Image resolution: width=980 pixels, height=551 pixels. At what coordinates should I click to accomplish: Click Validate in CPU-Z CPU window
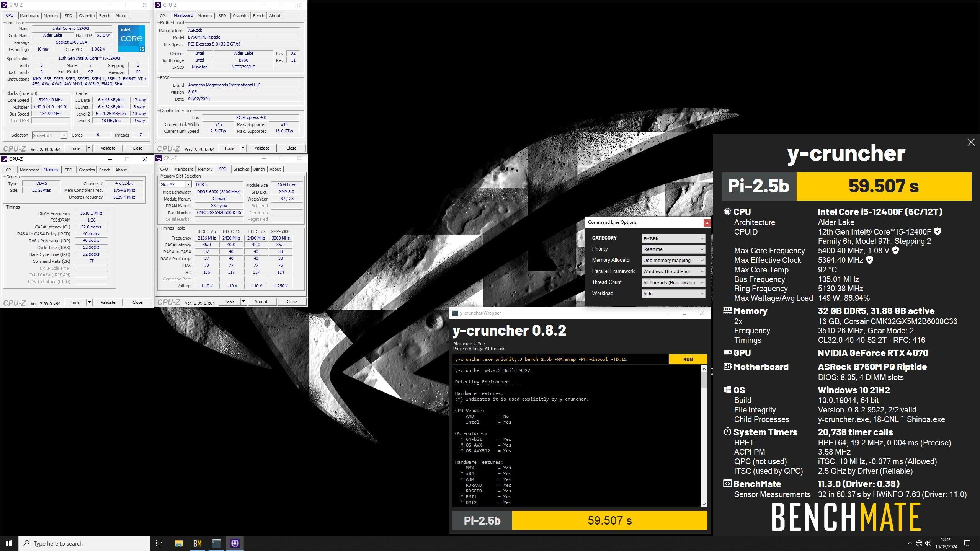[x=108, y=148]
